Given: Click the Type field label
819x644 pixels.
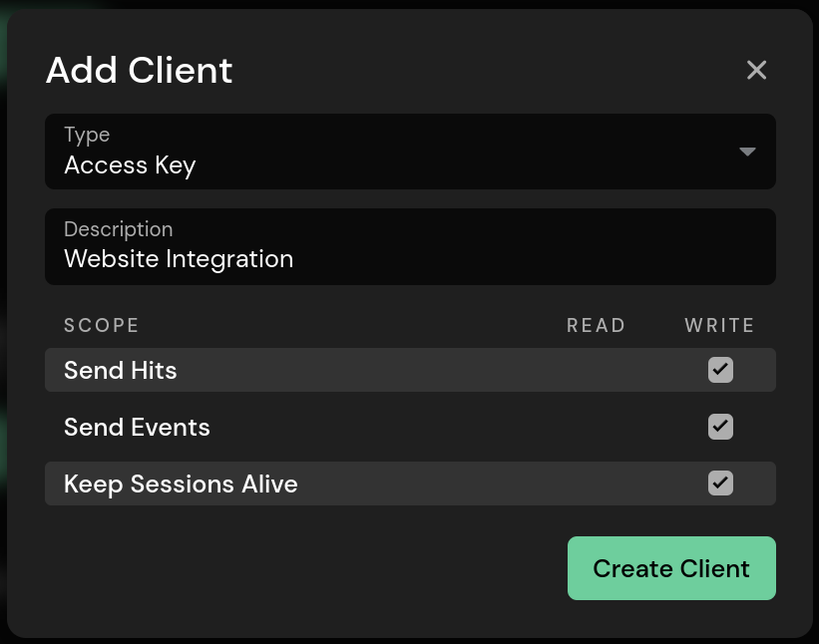Looking at the screenshot, I should click(87, 135).
